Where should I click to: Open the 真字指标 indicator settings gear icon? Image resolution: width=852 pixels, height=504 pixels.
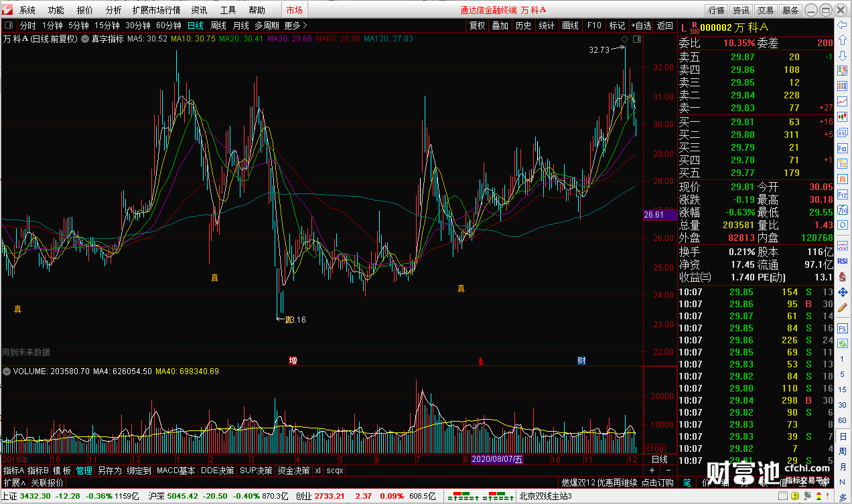[x=86, y=39]
